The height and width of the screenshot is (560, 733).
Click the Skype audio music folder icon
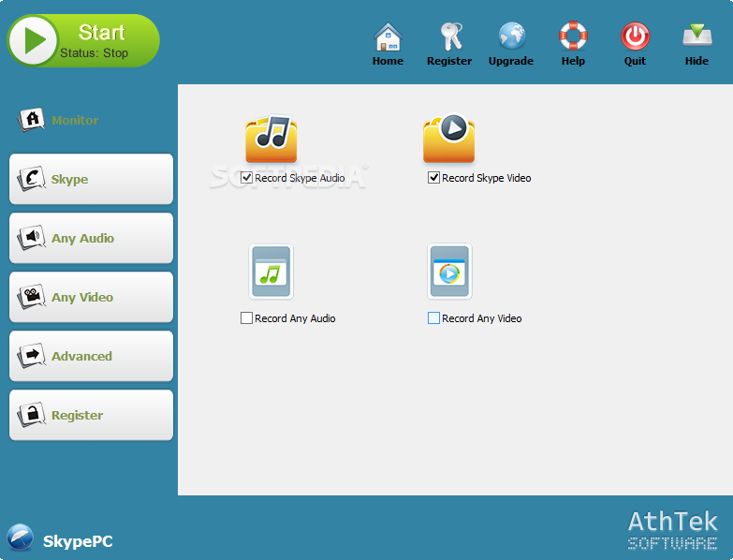point(271,139)
